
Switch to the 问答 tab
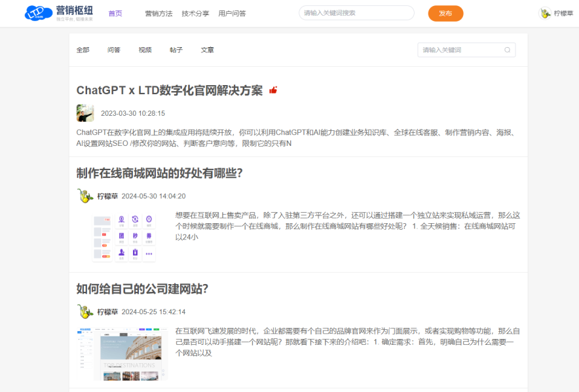(x=114, y=50)
